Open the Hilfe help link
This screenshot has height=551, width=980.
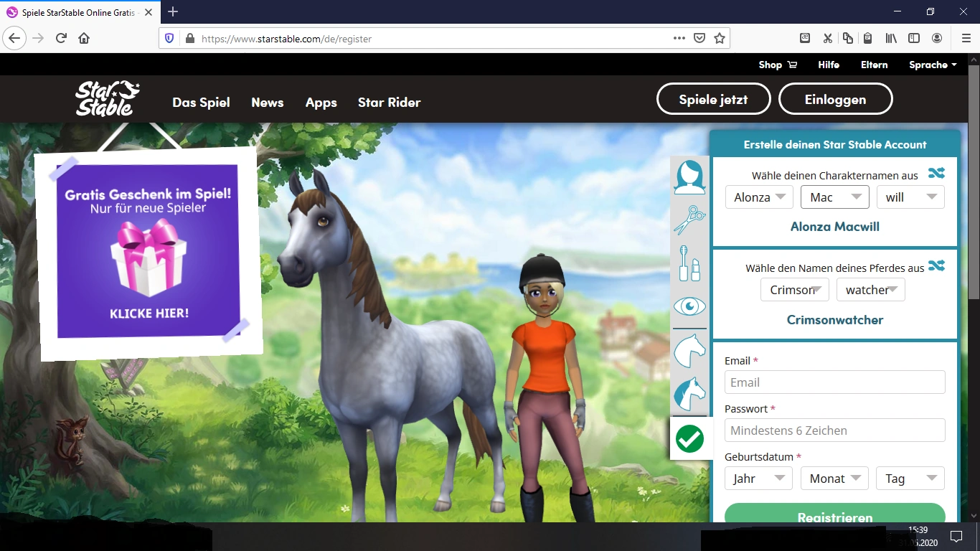(829, 65)
